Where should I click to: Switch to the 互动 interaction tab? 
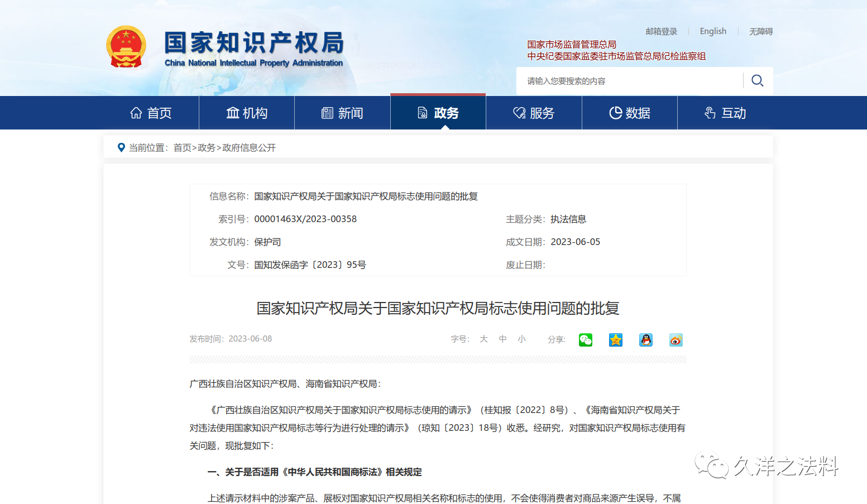[725, 113]
